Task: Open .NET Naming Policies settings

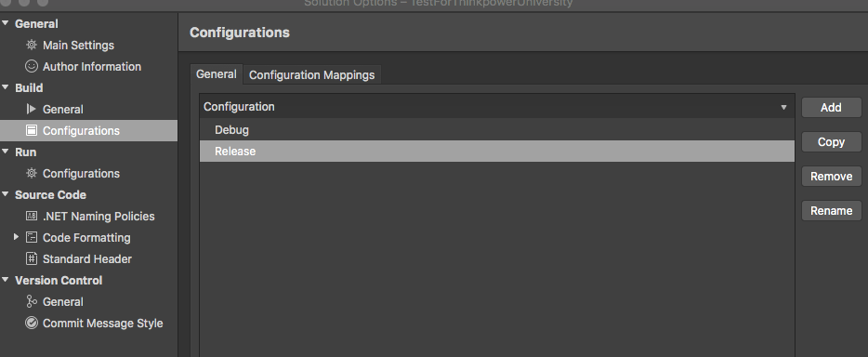Action: (99, 217)
